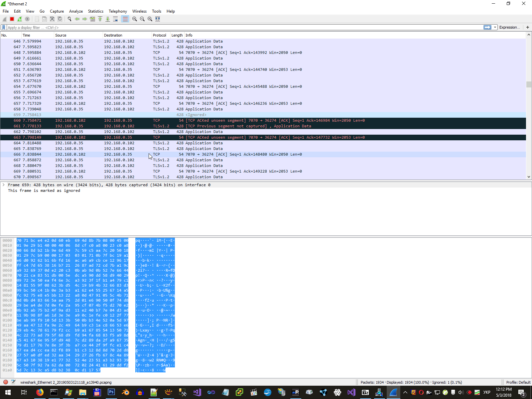
Task: Select packet 660 TCP ACKed unseen segment
Action: (263, 120)
